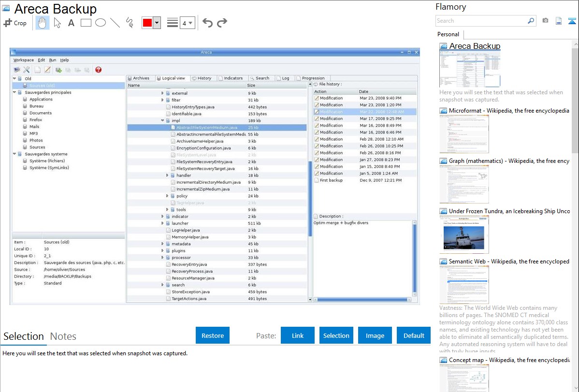This screenshot has height=392, width=579.
Task: Click the Flamory search input field
Action: tap(481, 21)
